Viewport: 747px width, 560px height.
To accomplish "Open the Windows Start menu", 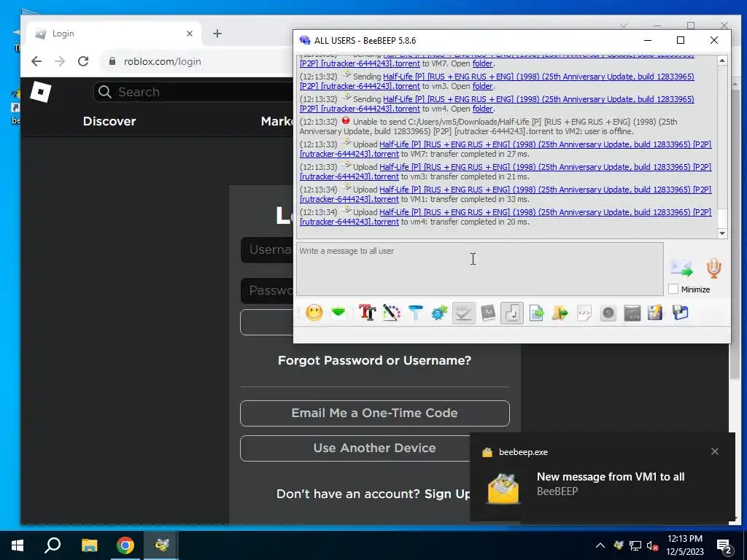I will [18, 545].
